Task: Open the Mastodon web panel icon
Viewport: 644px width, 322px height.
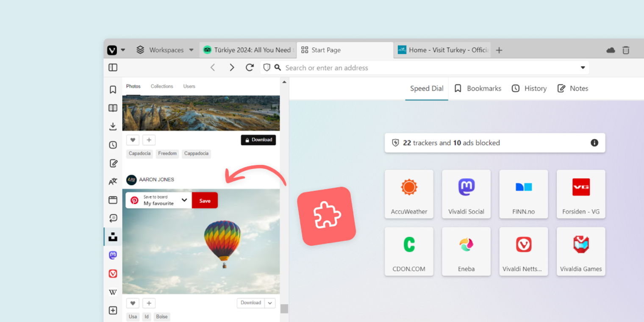Action: click(113, 255)
